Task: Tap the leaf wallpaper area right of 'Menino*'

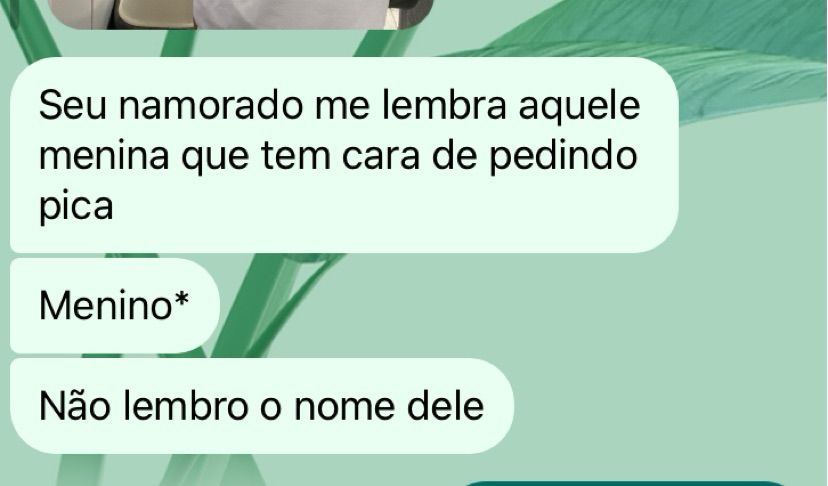Action: coord(475,305)
